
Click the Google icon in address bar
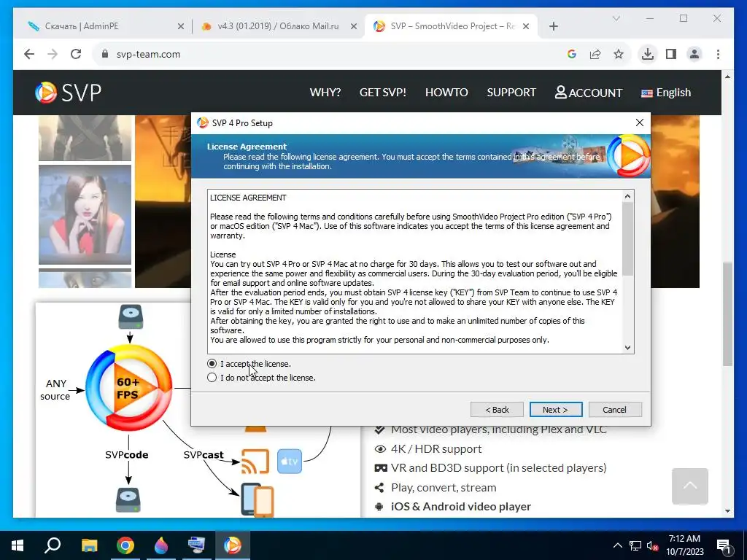[x=572, y=54]
